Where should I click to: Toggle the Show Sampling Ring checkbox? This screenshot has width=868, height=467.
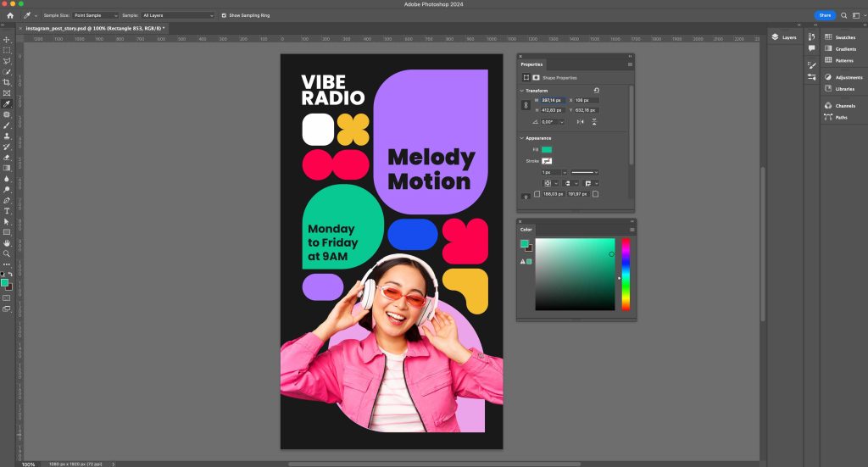pos(224,15)
